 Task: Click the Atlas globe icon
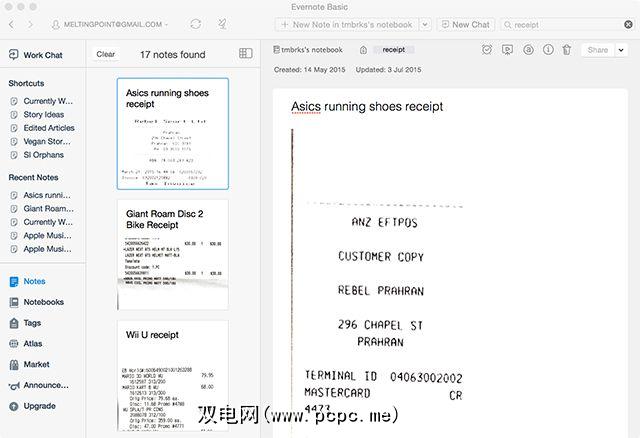(x=14, y=344)
